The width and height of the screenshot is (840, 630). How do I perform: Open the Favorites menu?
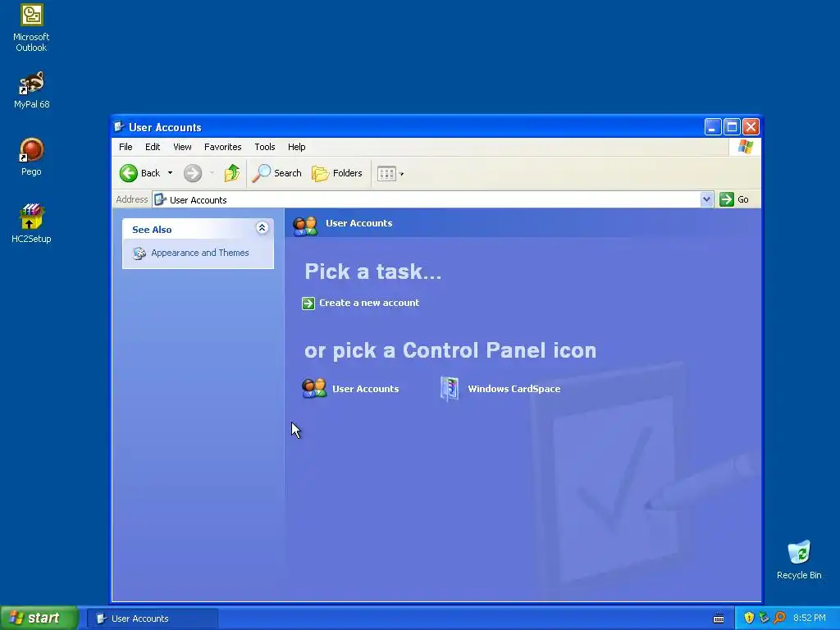pos(223,147)
